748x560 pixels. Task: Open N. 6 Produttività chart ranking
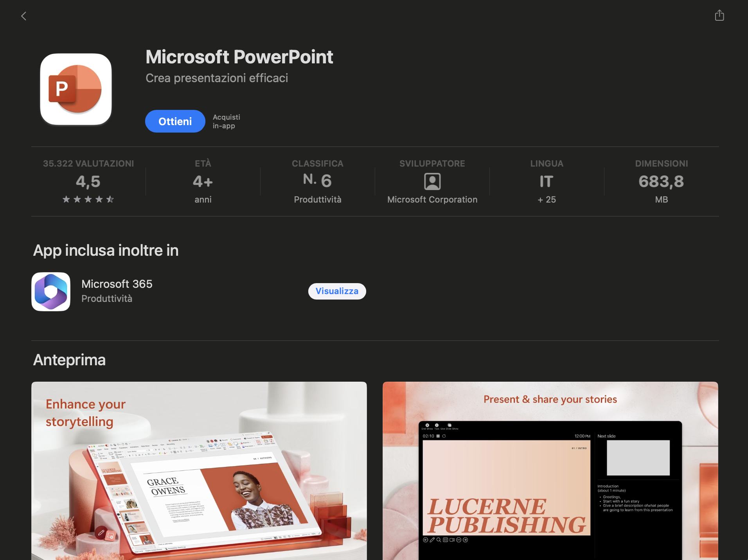pos(317,181)
